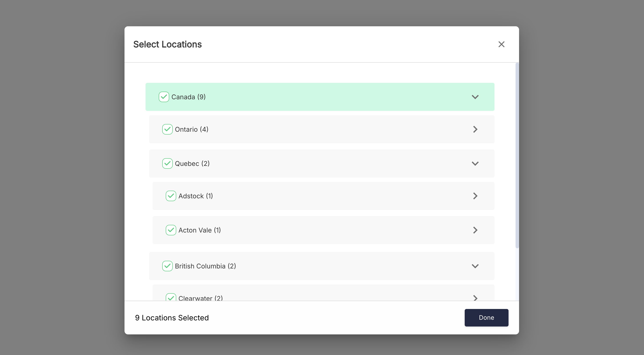Uncheck the Canada checkbox
Screen dimensions: 644x355
[164, 97]
